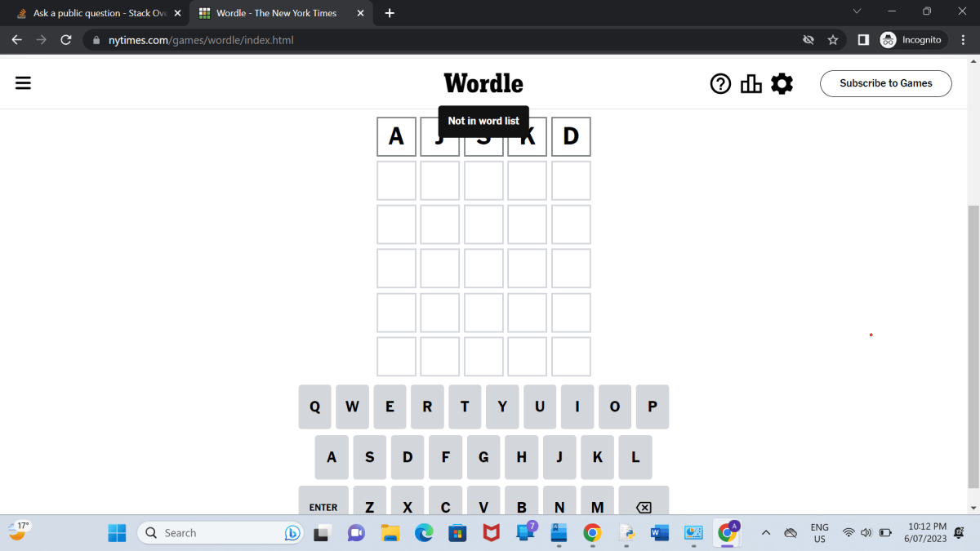The image size is (980, 551).
Task: Adjust system volume from the taskbar
Action: (x=867, y=532)
